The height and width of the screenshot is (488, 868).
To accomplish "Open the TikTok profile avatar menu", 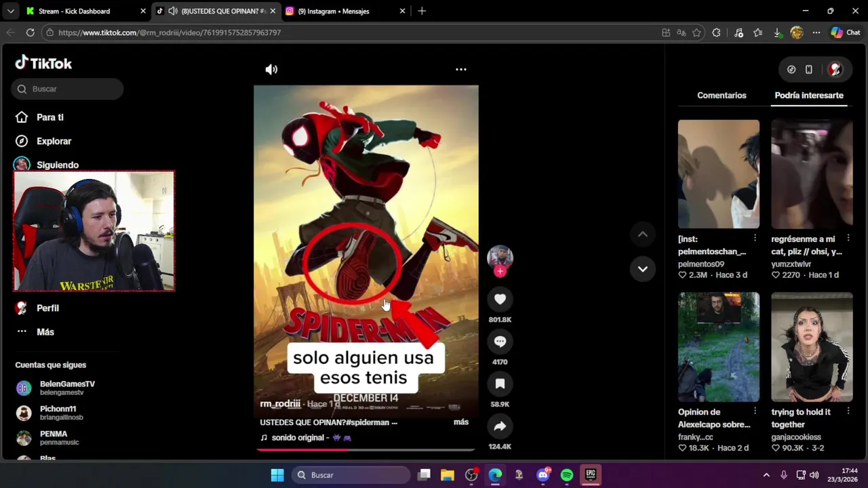I will point(835,69).
